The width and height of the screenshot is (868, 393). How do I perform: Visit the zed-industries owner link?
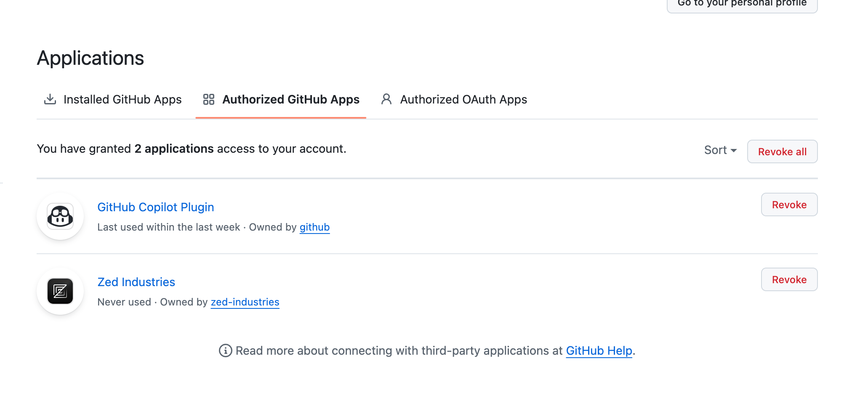click(245, 302)
